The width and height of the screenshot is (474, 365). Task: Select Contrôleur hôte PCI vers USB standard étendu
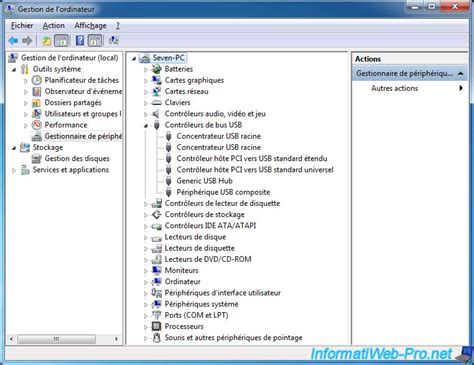click(x=252, y=159)
